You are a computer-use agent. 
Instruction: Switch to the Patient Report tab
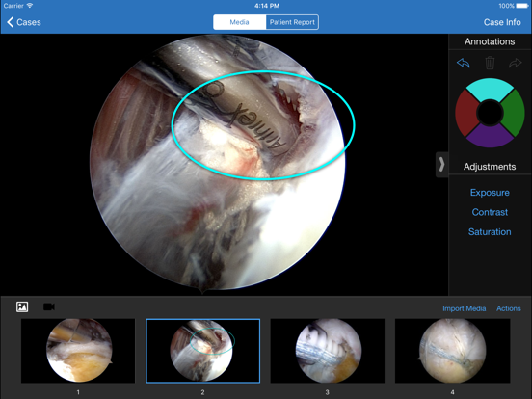[292, 22]
